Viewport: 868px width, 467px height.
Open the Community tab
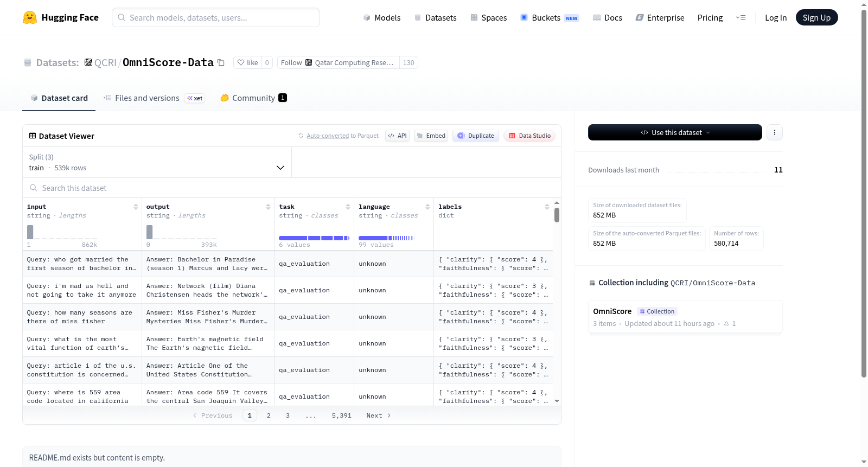point(253,98)
